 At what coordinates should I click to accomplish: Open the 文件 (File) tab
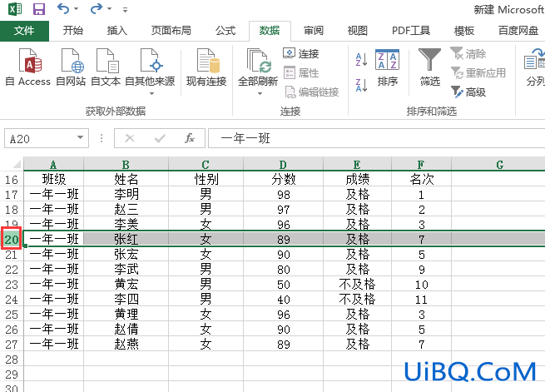pyautogui.click(x=24, y=31)
